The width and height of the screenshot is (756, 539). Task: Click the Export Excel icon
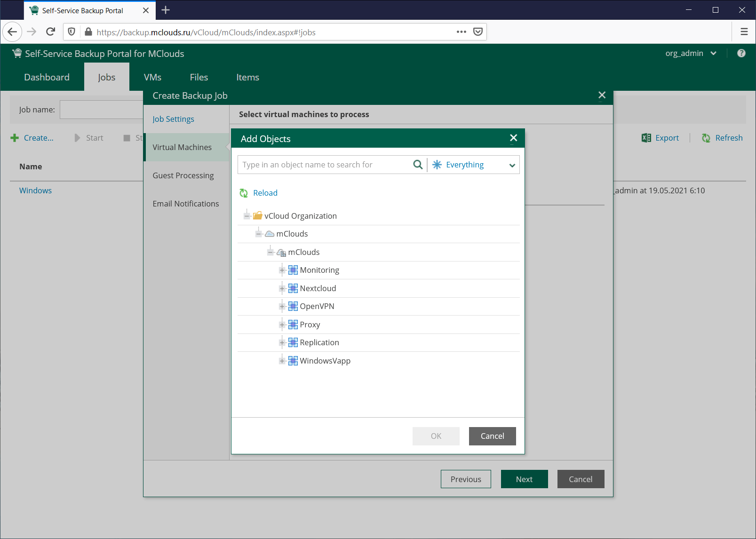[x=646, y=138]
